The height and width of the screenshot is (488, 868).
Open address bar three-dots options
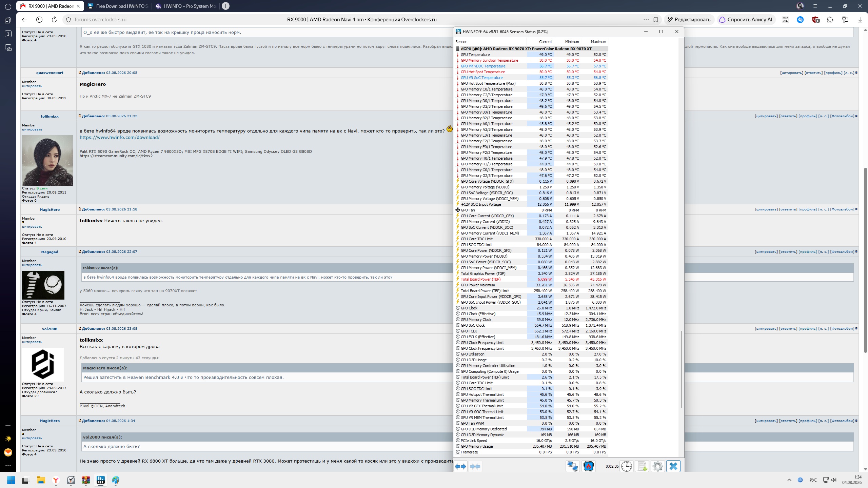coord(646,20)
